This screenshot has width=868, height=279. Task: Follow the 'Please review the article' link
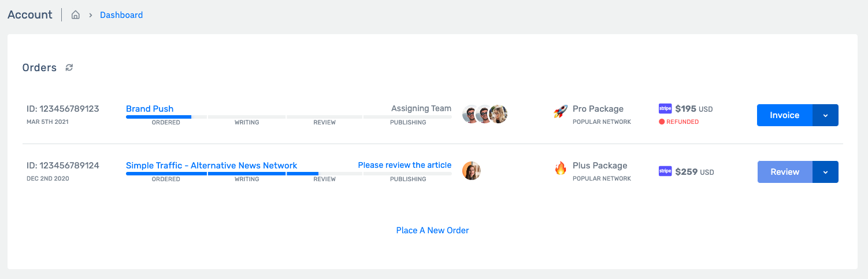pyautogui.click(x=405, y=165)
